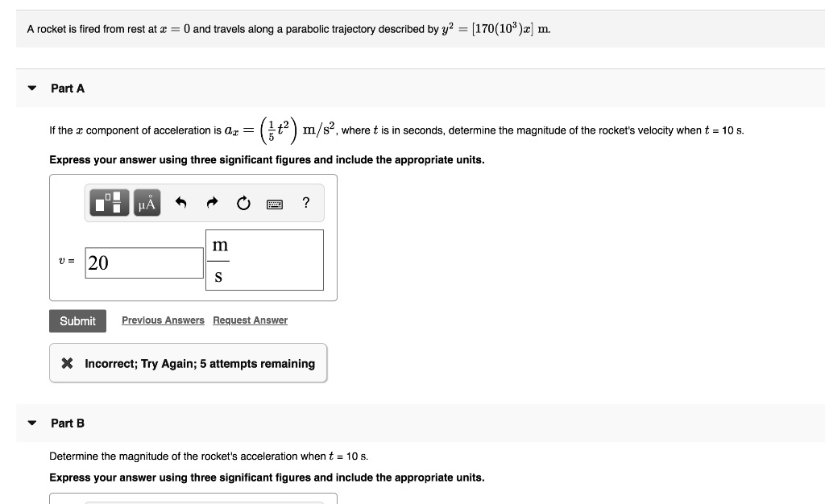Open the equation templates icon in answer toolbar

pyautogui.click(x=109, y=203)
